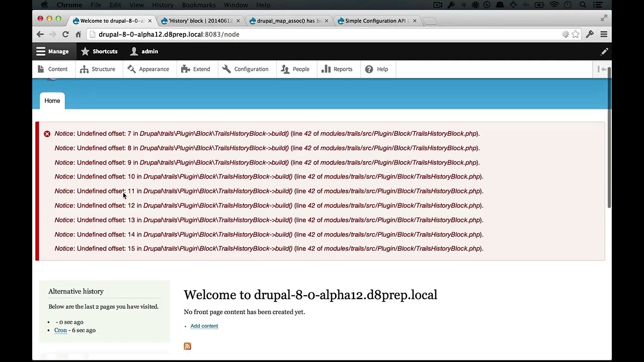The width and height of the screenshot is (644, 362).
Task: Close the 'History' block tab
Action: [238, 21]
